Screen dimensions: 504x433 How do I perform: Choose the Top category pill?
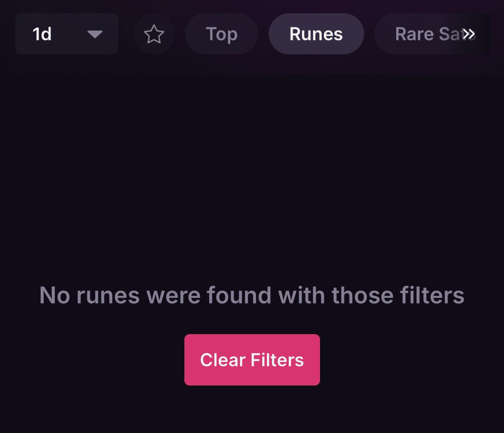[x=222, y=34]
